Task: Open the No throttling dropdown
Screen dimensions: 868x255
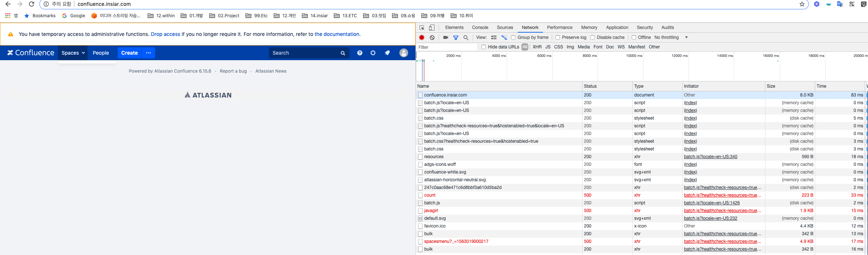Action: [671, 37]
